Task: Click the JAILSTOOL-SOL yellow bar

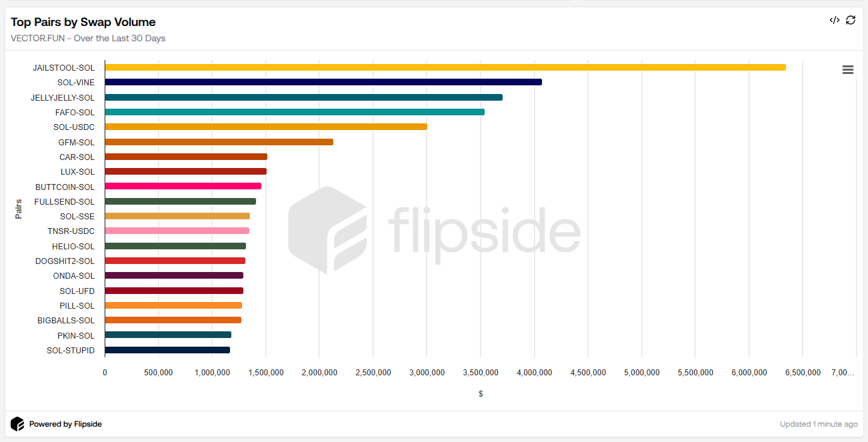Action: (x=445, y=67)
